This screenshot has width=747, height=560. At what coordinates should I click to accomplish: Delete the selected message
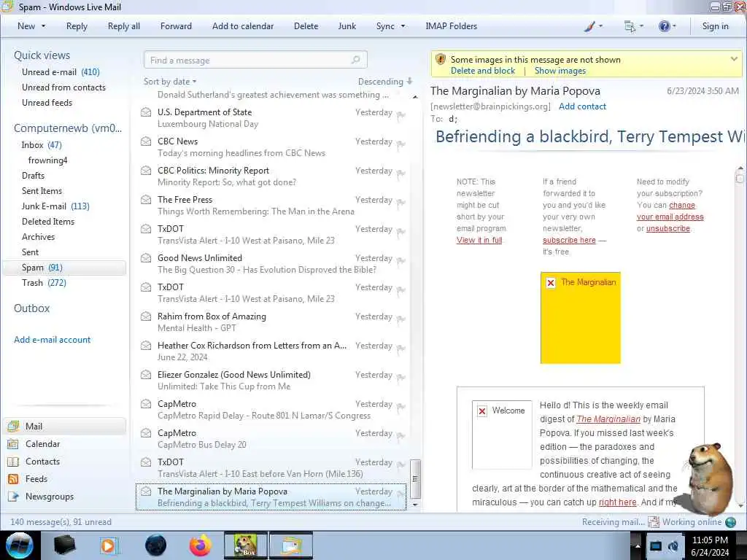[306, 26]
